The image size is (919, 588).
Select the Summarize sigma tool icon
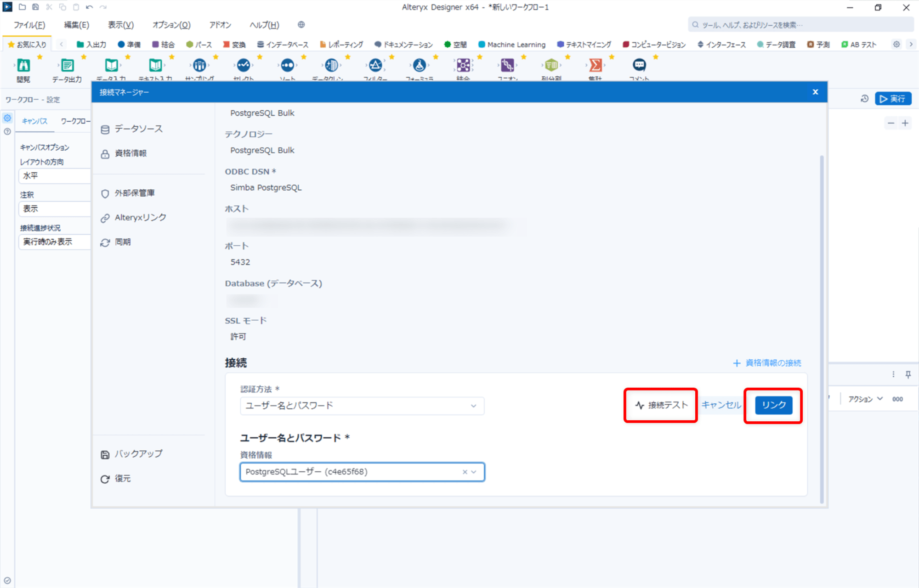click(596, 65)
